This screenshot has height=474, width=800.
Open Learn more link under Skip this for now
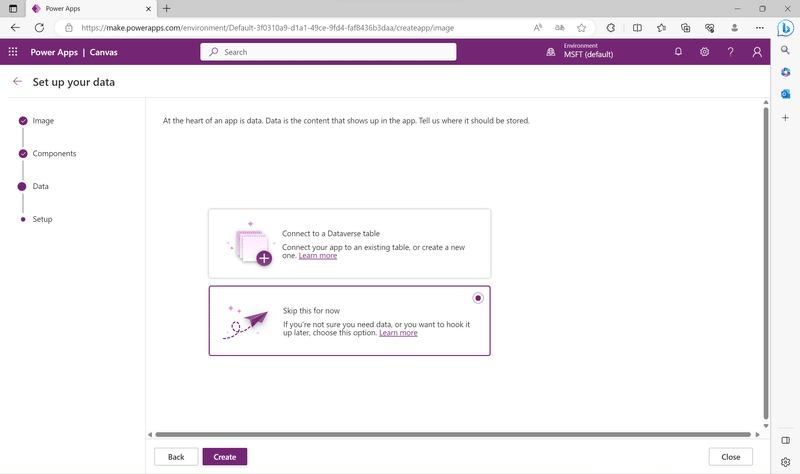point(398,333)
